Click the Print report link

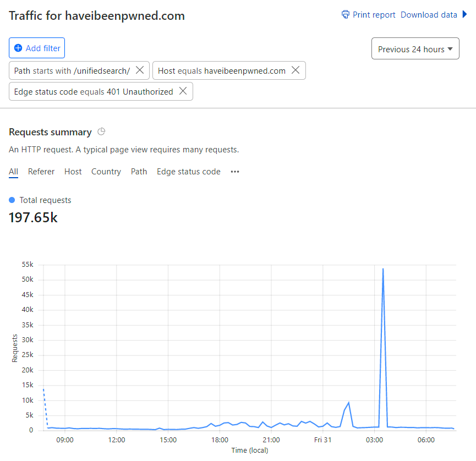point(374,15)
